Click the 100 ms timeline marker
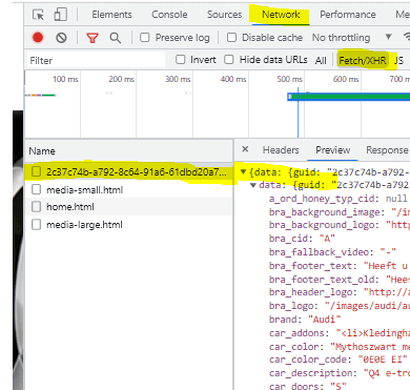 coord(65,79)
